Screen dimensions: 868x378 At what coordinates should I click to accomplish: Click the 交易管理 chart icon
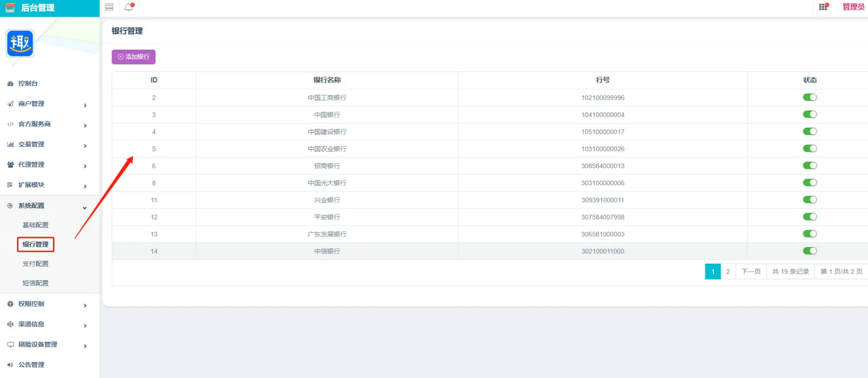pos(10,145)
